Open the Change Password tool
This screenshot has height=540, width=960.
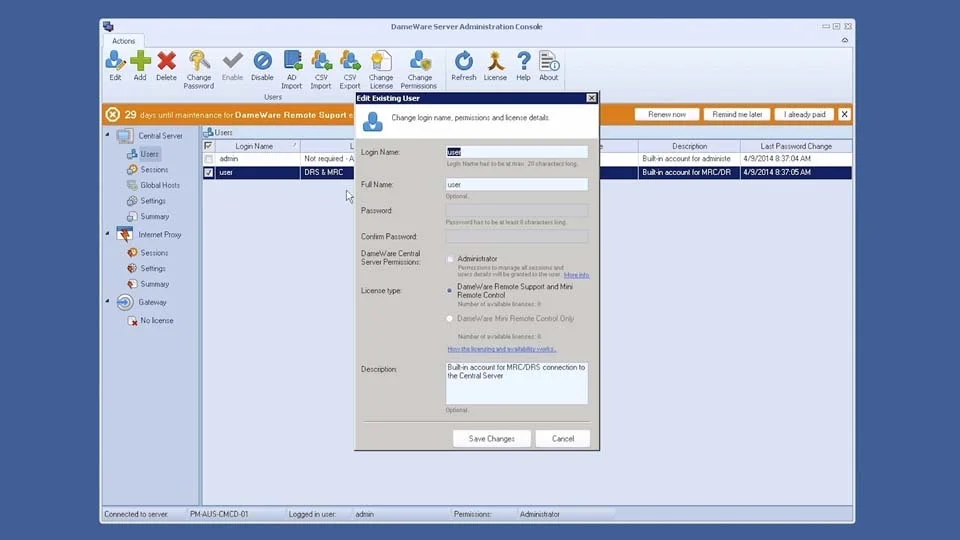coord(199,62)
